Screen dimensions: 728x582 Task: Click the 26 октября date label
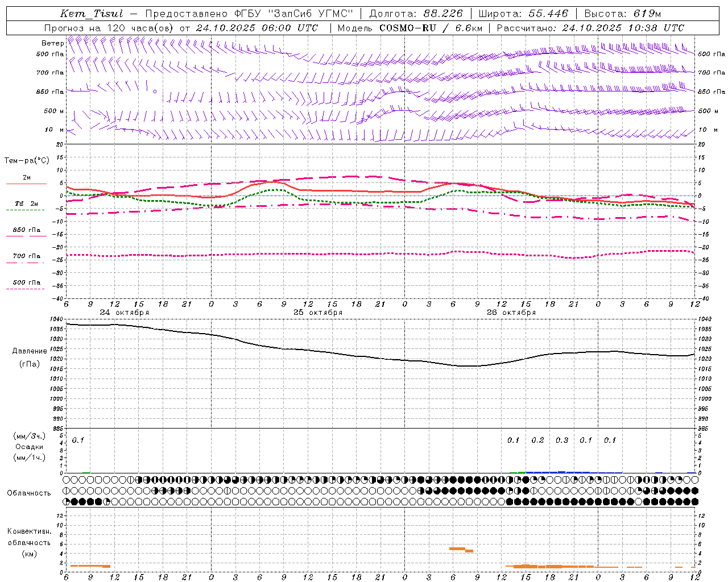coord(511,313)
